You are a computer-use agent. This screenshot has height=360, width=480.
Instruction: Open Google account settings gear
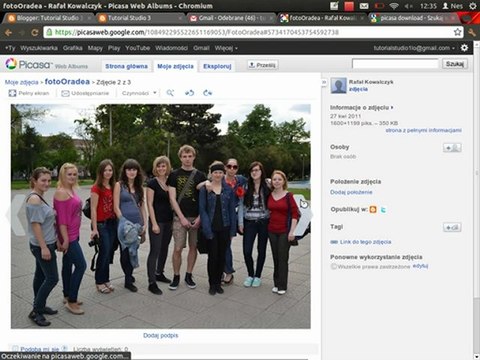coord(464,48)
